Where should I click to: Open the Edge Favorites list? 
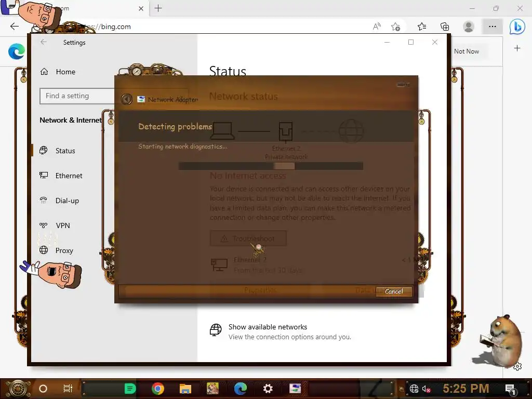(x=422, y=26)
